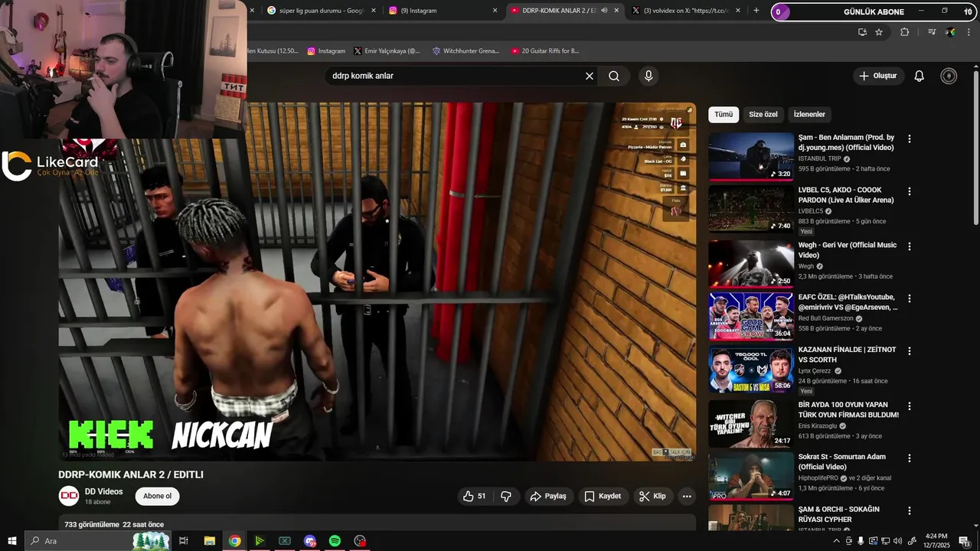Open options for Şam - Ben Anlamam video
This screenshot has width=980, height=551.
click(910, 139)
